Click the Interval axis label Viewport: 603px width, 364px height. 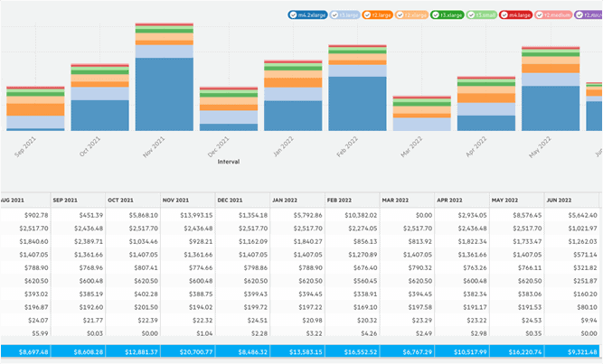pos(229,162)
